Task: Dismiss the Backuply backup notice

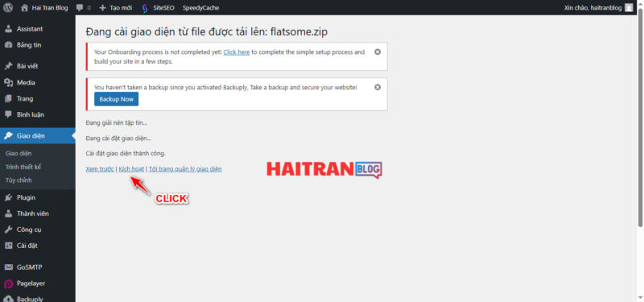Action: pos(378,87)
